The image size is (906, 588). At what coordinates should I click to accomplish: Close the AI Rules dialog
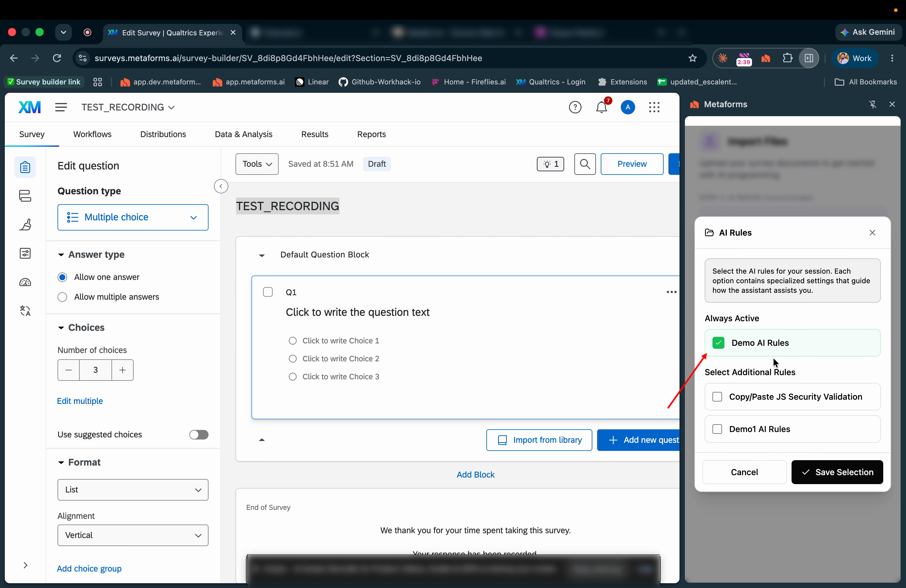tap(872, 233)
